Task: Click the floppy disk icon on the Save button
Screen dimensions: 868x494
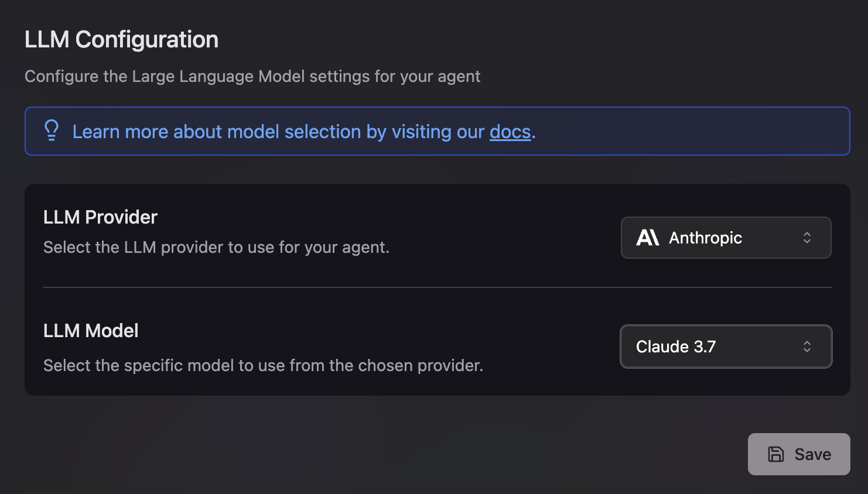Action: pyautogui.click(x=776, y=454)
